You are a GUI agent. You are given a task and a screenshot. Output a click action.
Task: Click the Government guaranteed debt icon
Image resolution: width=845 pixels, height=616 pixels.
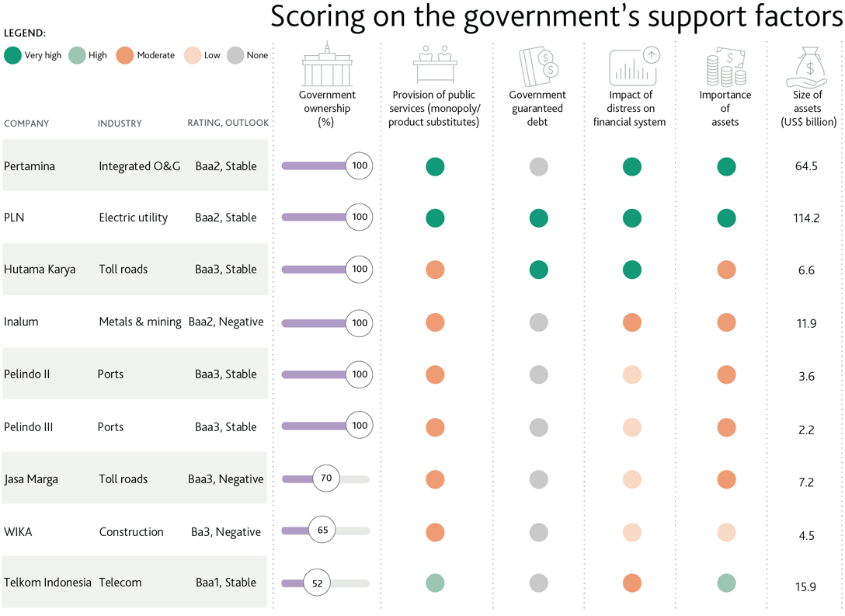pos(538,67)
